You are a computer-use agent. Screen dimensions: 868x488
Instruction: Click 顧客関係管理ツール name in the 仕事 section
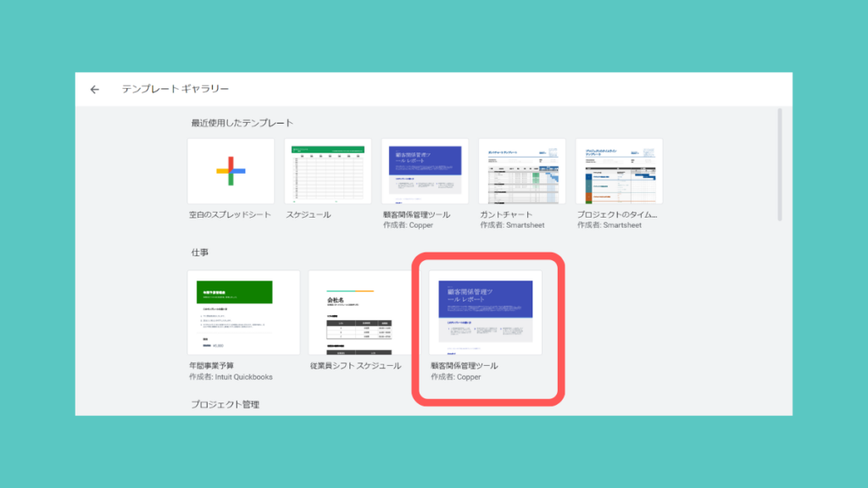pyautogui.click(x=465, y=366)
